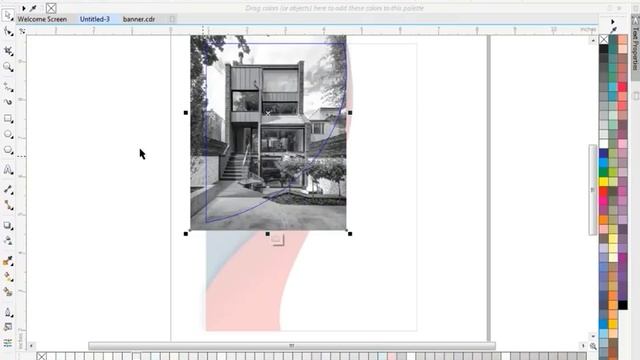Click the no-color X in the bottom palette
The width and height of the screenshot is (640, 360).
pyautogui.click(x=42, y=356)
